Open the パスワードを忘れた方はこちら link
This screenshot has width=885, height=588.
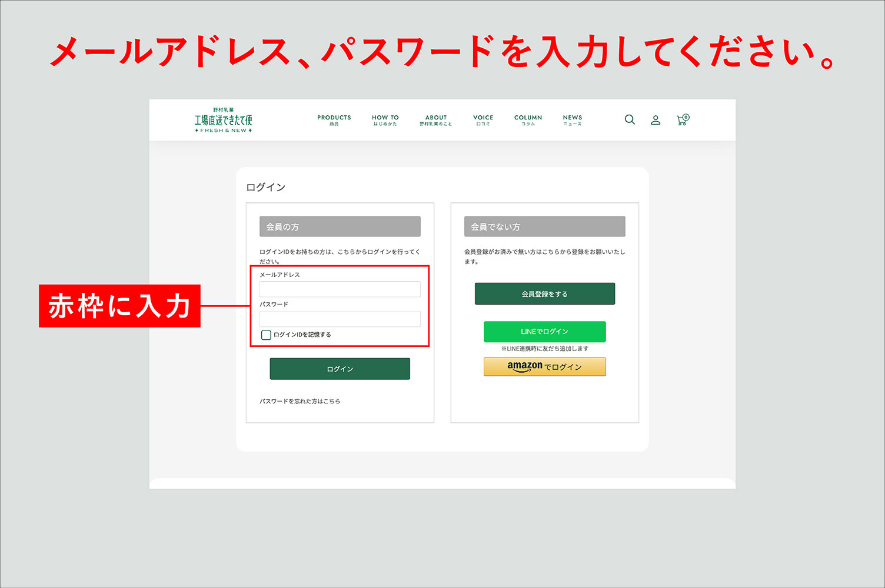300,401
